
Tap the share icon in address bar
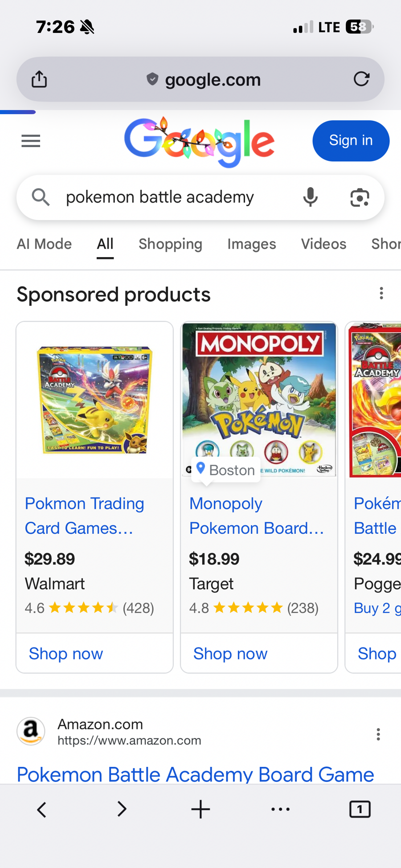(39, 79)
